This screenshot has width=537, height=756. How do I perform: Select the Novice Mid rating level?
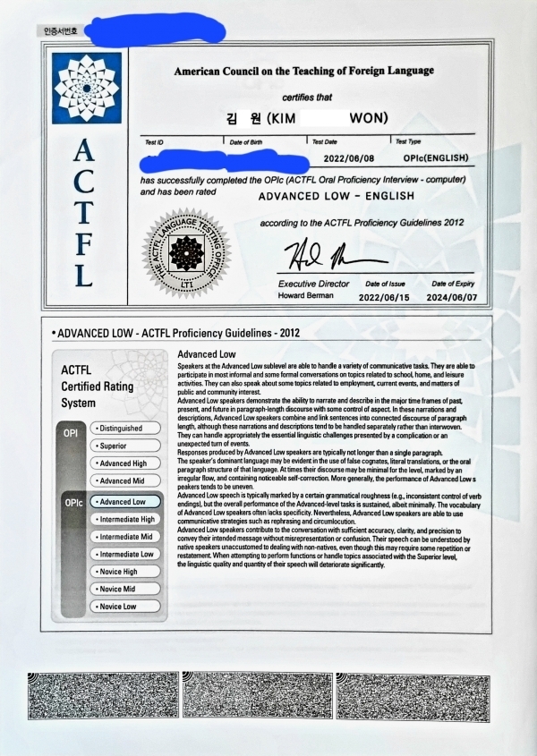pyautogui.click(x=125, y=589)
